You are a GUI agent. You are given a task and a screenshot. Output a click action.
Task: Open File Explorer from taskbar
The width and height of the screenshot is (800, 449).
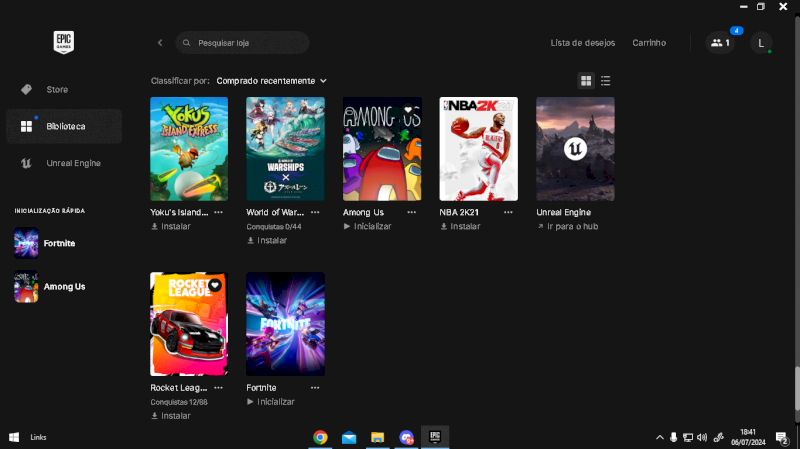[x=378, y=437]
